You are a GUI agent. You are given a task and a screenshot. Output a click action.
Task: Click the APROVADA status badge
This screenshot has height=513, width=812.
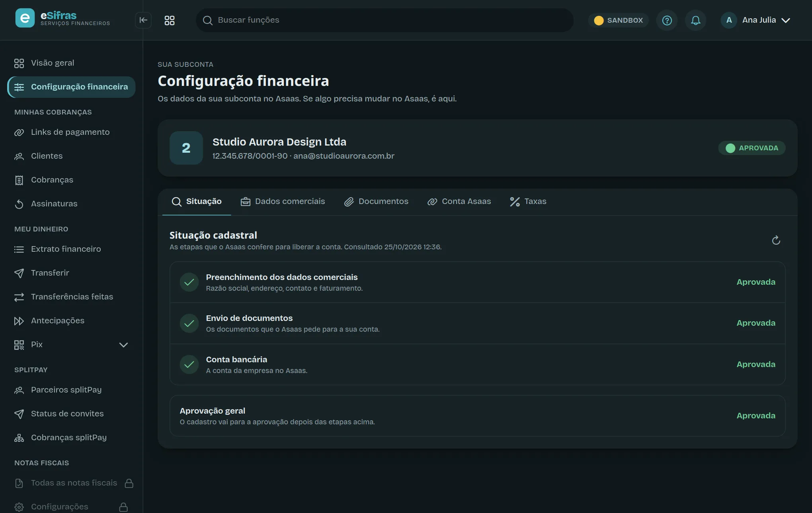[752, 148]
